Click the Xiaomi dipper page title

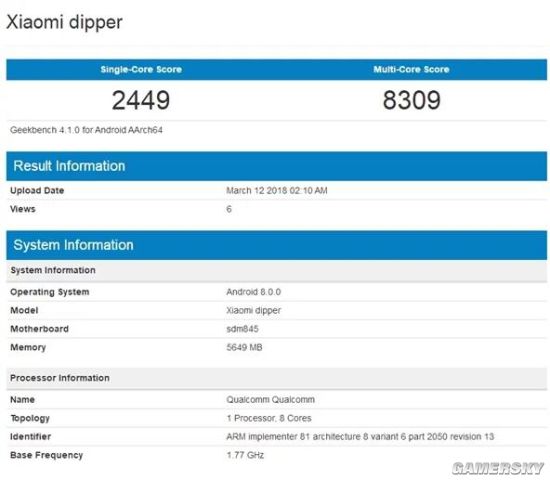(65, 23)
